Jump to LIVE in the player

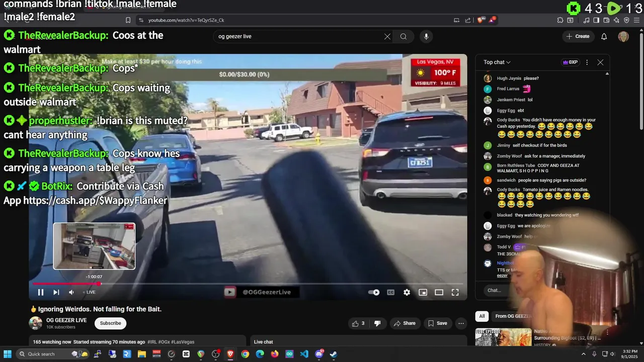(x=89, y=292)
